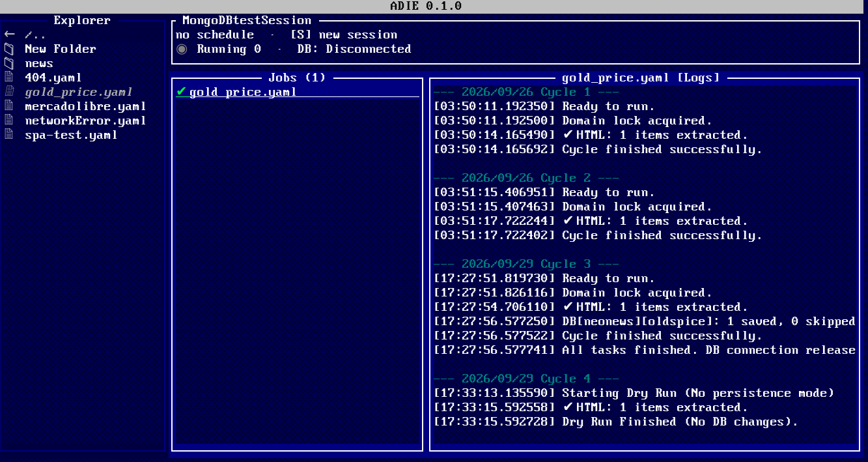Click the folder icon next to 'news'
Screen dimensions: 868x462
(9, 63)
